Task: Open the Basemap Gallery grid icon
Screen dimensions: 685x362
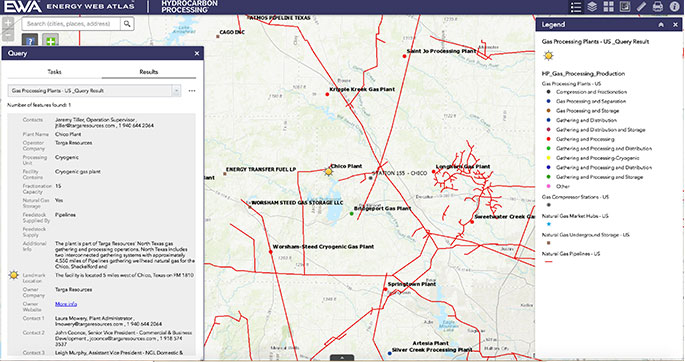Action: point(609,7)
